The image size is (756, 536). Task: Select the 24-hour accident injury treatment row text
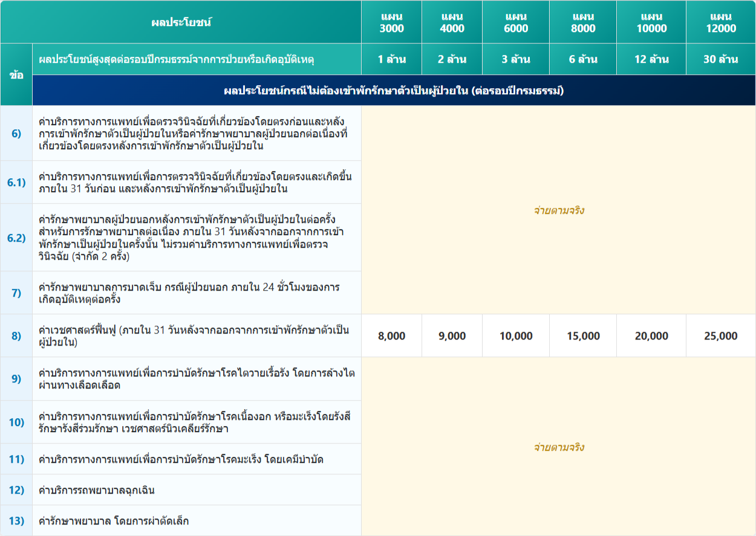click(189, 293)
